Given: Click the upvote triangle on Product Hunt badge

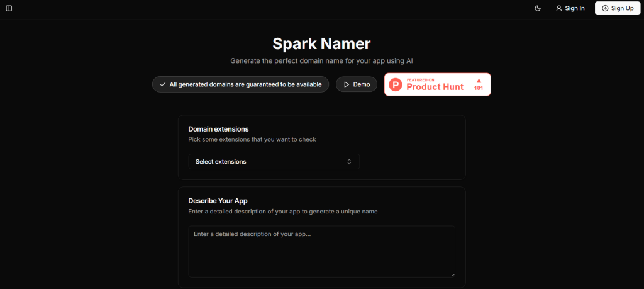Looking at the screenshot, I should (x=479, y=80).
